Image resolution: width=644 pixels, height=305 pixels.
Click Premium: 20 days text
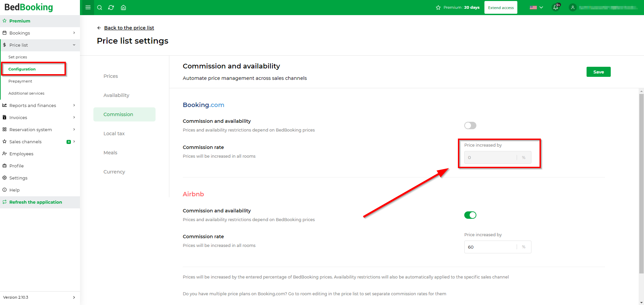(461, 7)
